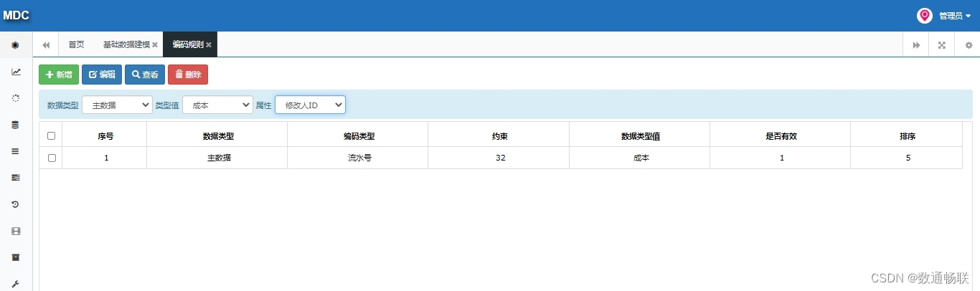Click the 32 cell in 约束 column

[500, 158]
